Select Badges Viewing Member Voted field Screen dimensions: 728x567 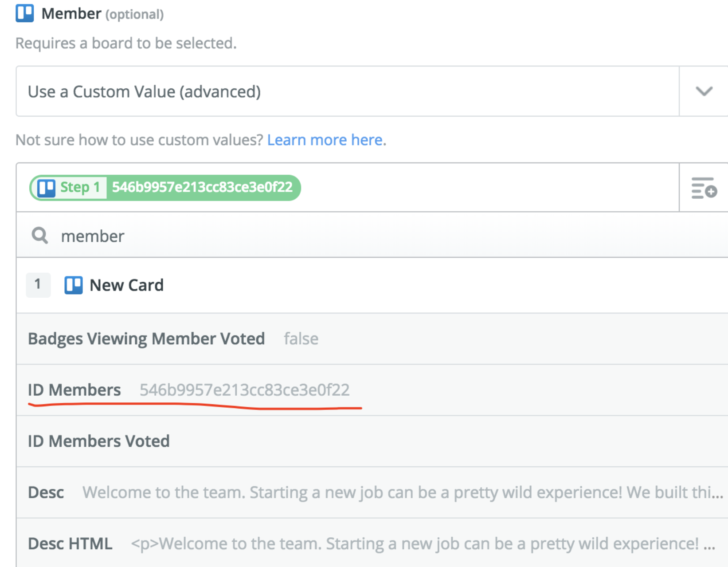(146, 339)
